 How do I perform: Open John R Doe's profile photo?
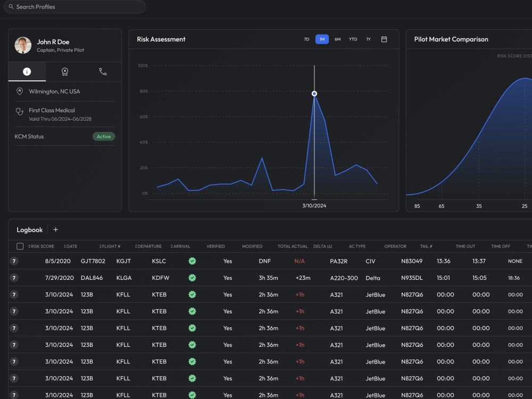pos(23,45)
